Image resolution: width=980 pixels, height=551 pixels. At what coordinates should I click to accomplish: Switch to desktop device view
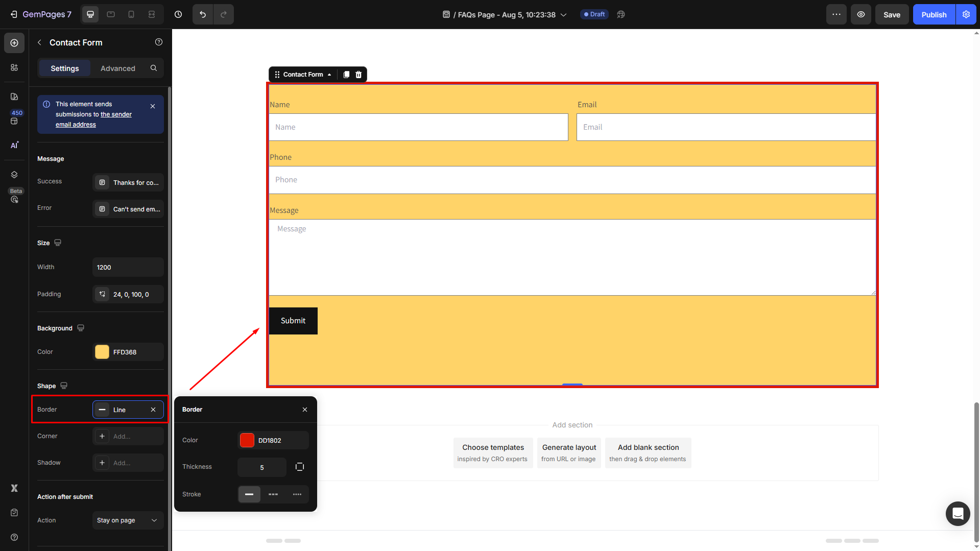tap(90, 14)
